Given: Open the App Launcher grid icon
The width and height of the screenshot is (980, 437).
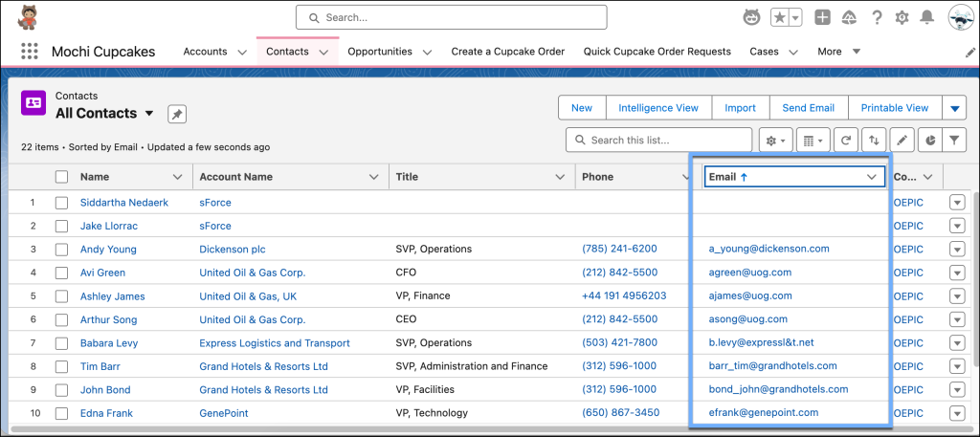Looking at the screenshot, I should click(30, 52).
